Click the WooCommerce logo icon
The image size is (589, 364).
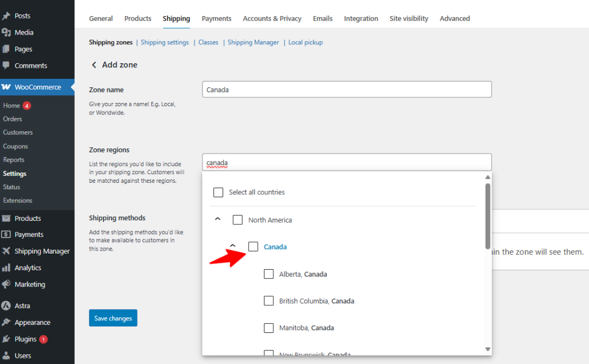click(x=6, y=87)
